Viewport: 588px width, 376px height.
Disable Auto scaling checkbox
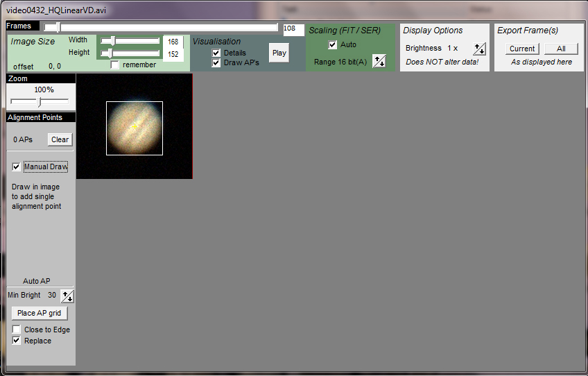click(x=332, y=44)
